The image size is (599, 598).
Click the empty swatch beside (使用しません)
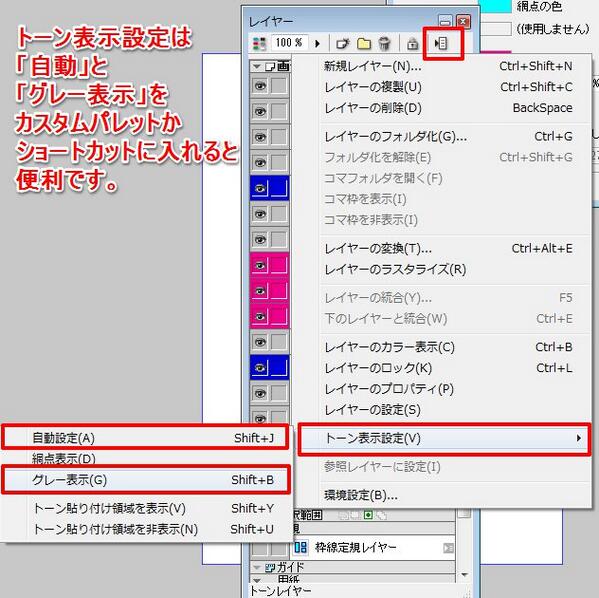[495, 29]
